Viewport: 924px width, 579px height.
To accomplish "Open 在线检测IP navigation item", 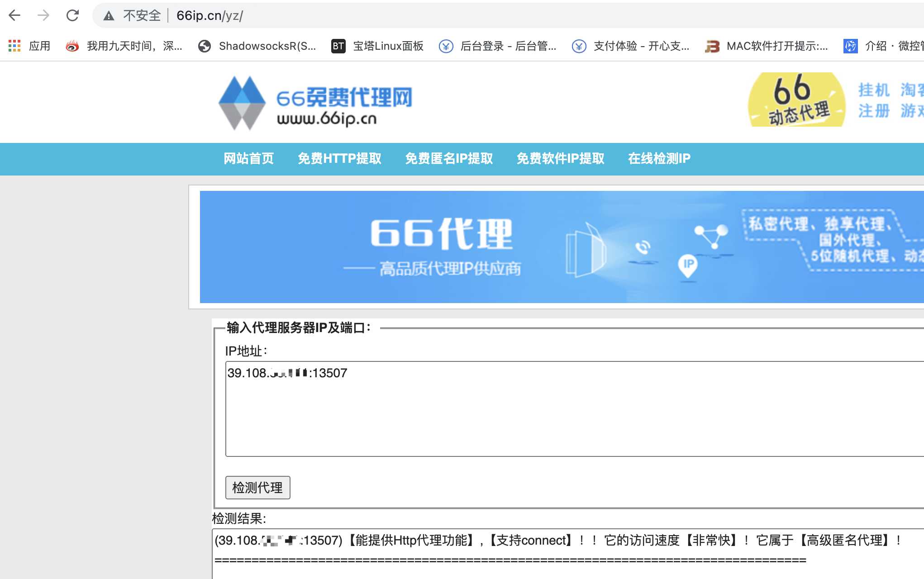I will (659, 158).
